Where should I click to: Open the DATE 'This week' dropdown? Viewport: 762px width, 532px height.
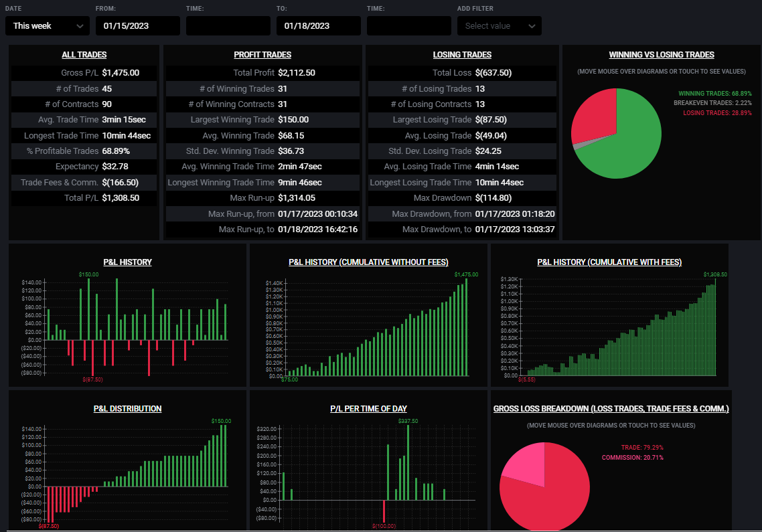coord(47,25)
